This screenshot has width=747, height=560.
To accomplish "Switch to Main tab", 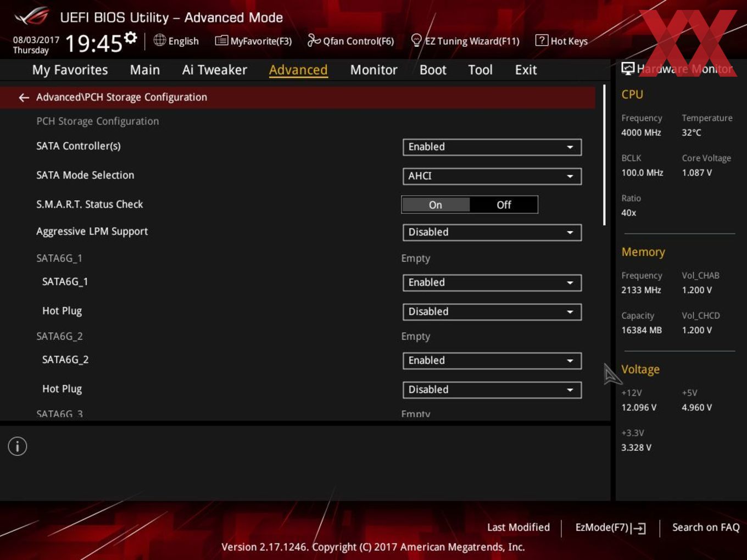I will 145,70.
